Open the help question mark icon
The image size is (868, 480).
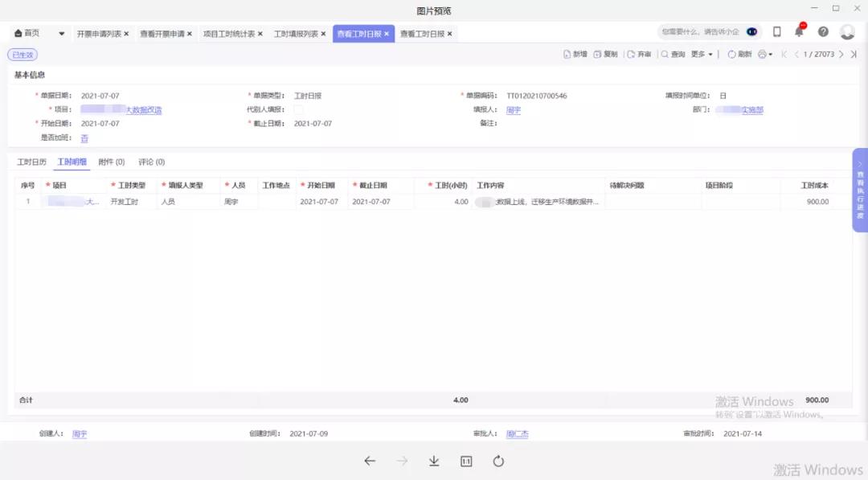point(823,32)
